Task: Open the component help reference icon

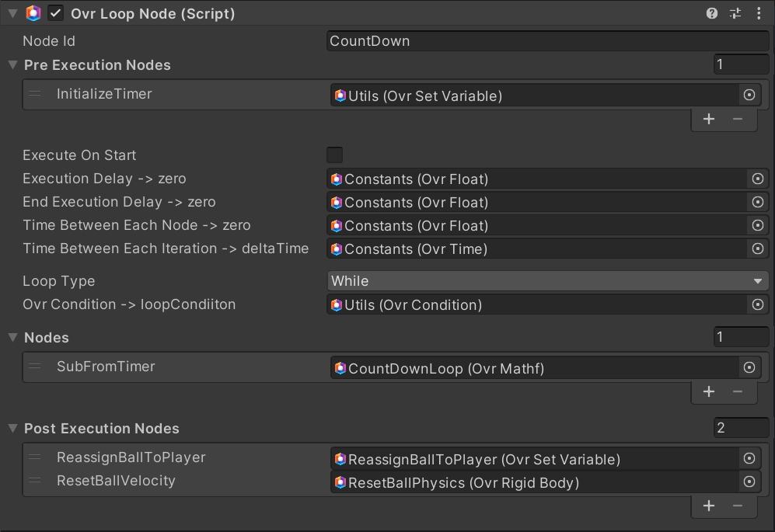Action: click(x=711, y=13)
